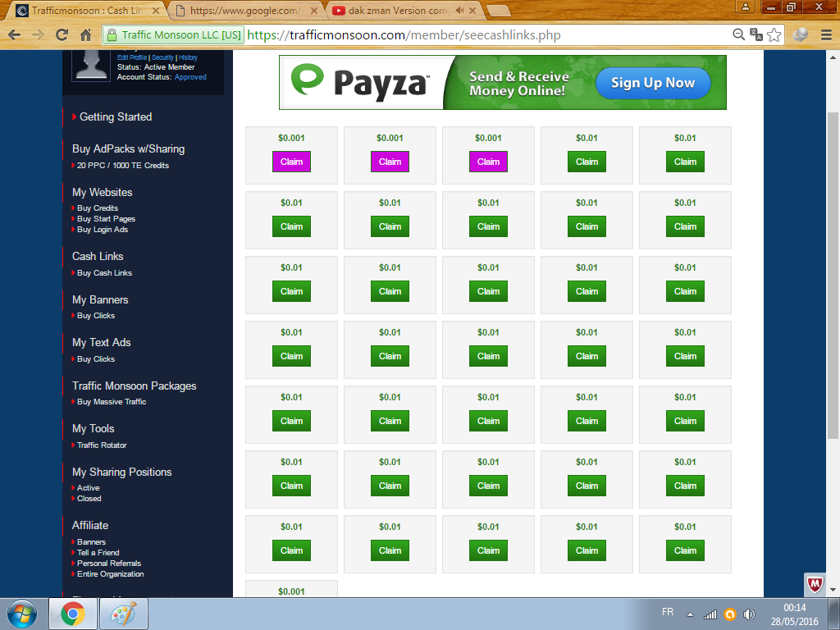Switch to the google.com tab
This screenshot has height=630, width=840.
(x=245, y=10)
